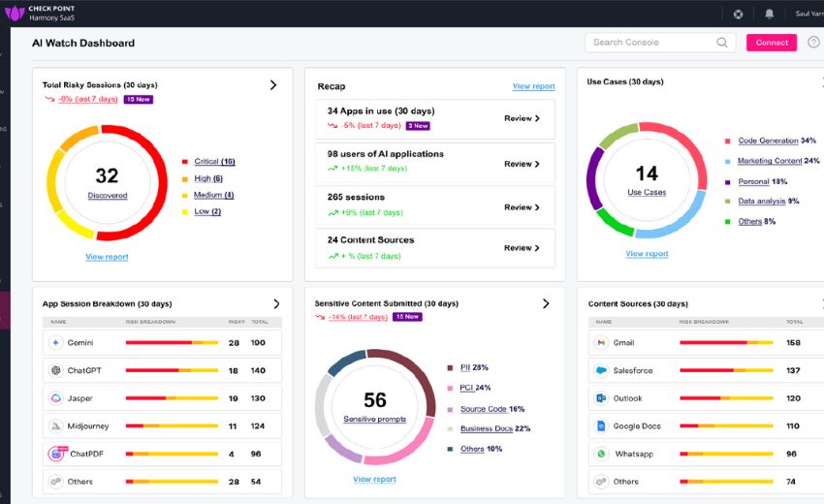The height and width of the screenshot is (504, 824).
Task: Click the search magnifier icon
Action: (x=722, y=43)
